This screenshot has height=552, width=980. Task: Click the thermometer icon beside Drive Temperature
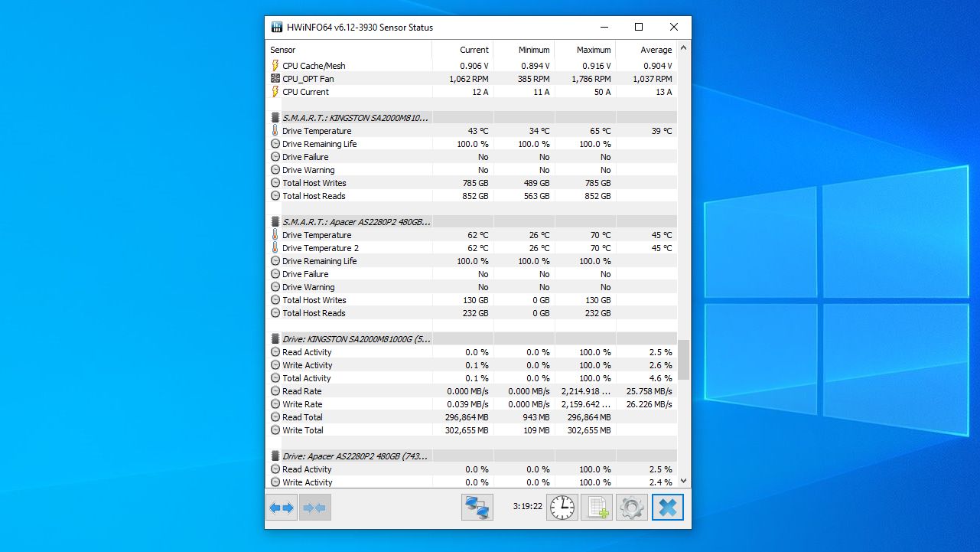pyautogui.click(x=275, y=131)
